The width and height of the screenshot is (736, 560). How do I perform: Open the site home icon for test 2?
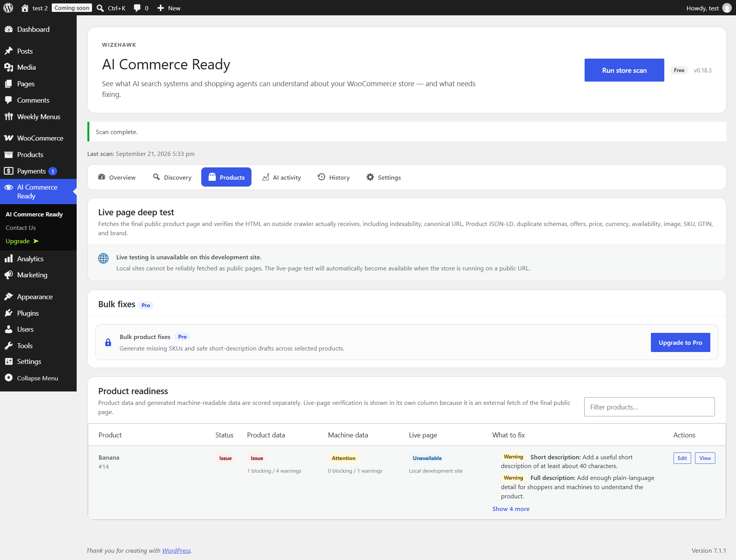click(25, 8)
